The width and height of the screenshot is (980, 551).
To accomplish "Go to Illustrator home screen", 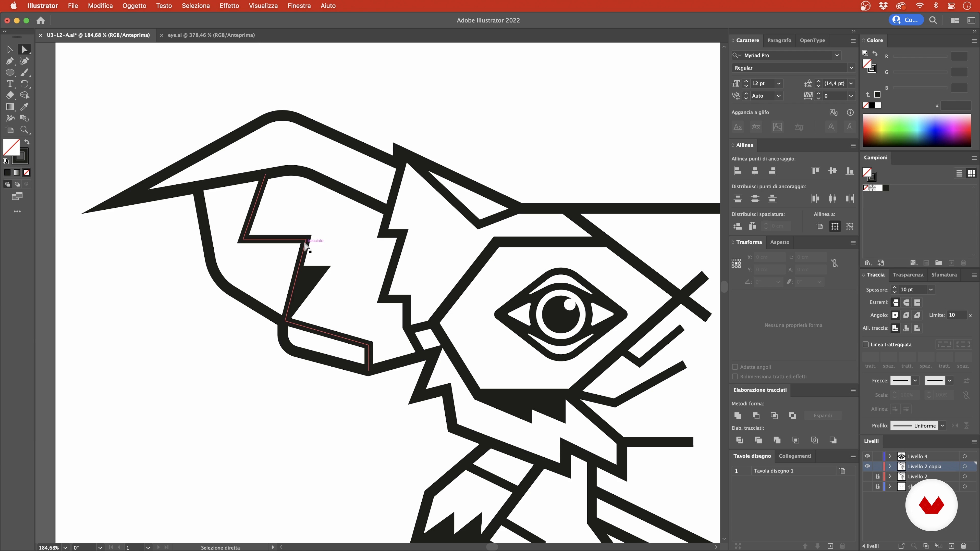I will tap(41, 20).
